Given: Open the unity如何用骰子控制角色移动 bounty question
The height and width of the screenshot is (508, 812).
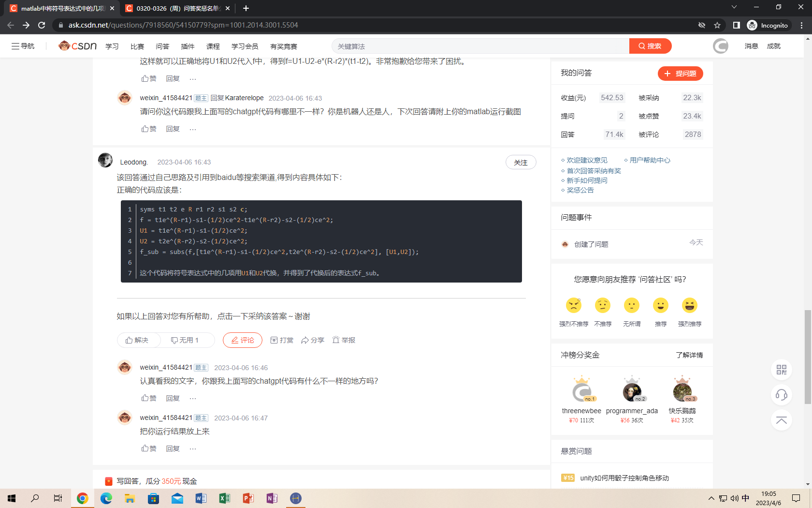Looking at the screenshot, I should point(624,478).
